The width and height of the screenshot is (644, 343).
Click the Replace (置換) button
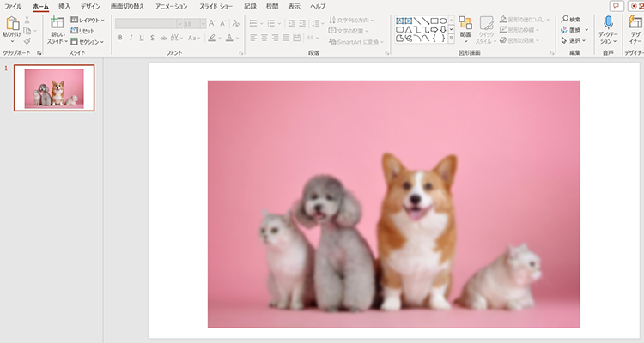(x=574, y=29)
